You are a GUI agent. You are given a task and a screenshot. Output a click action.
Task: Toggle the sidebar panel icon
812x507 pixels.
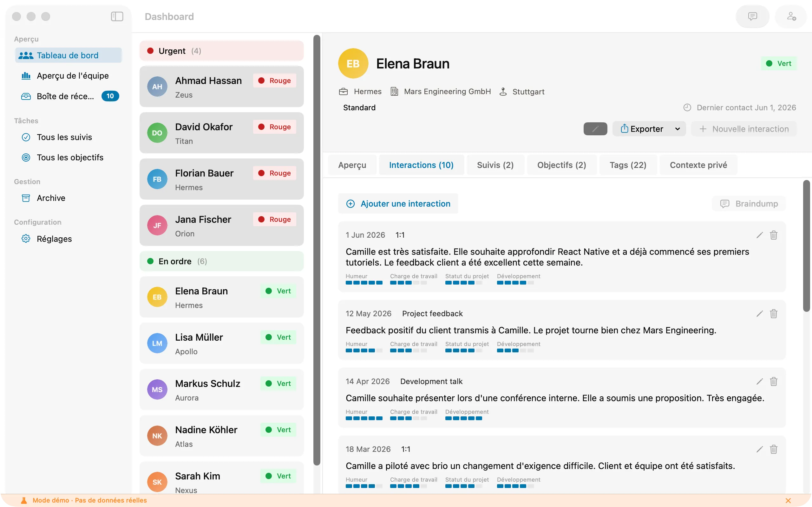tap(117, 16)
